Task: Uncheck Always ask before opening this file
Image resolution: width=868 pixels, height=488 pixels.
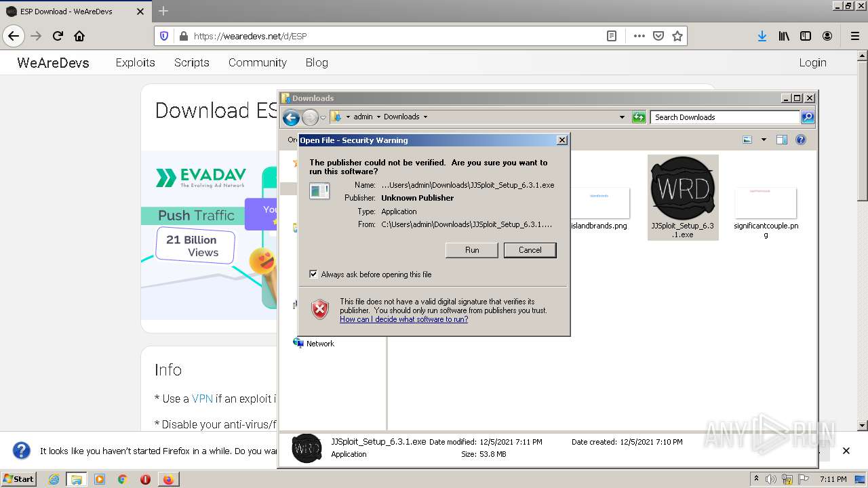Action: tap(313, 274)
